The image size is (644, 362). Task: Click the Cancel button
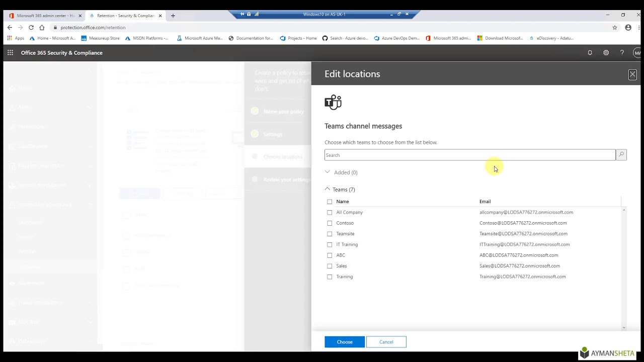pos(386,342)
